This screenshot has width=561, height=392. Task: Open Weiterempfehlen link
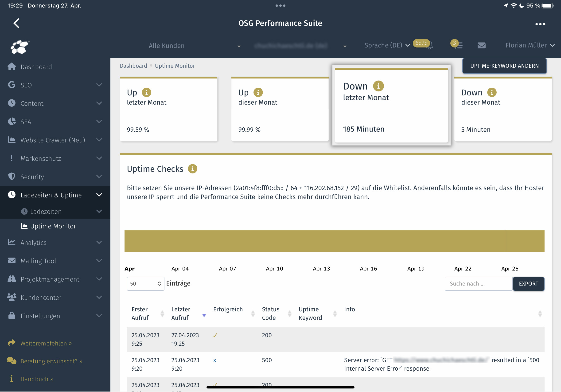coord(46,343)
